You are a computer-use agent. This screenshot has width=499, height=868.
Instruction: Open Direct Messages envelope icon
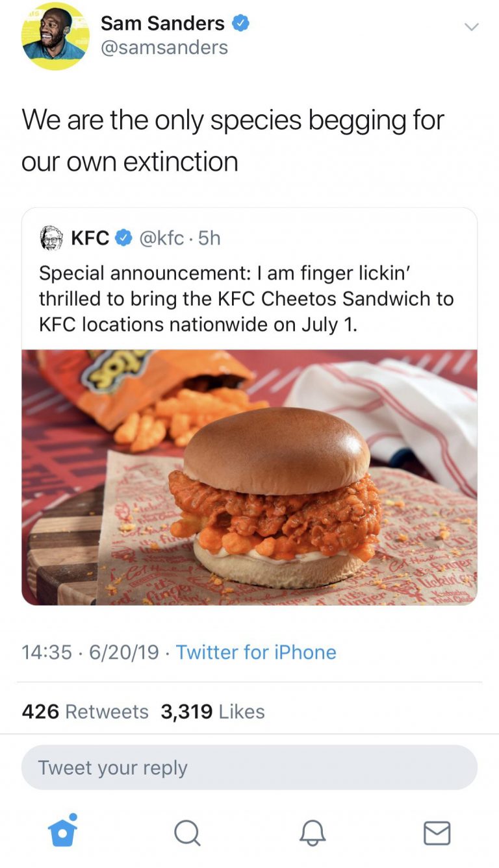437,832
